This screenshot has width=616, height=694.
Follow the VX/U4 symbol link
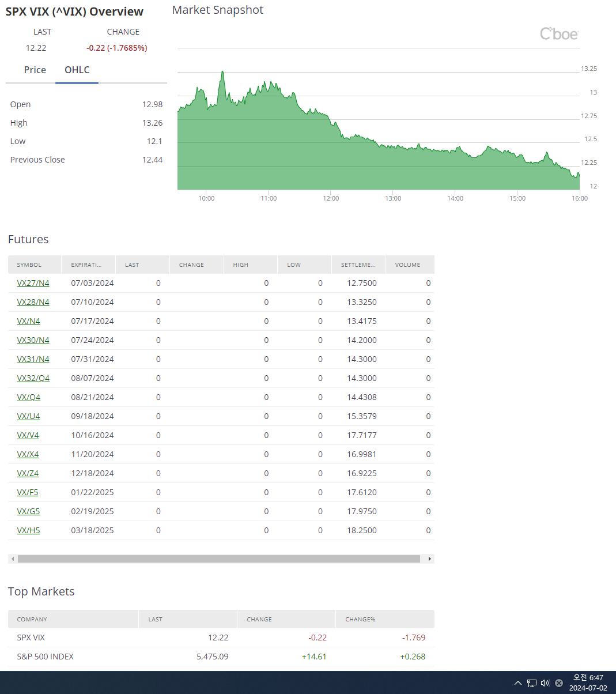(x=28, y=416)
